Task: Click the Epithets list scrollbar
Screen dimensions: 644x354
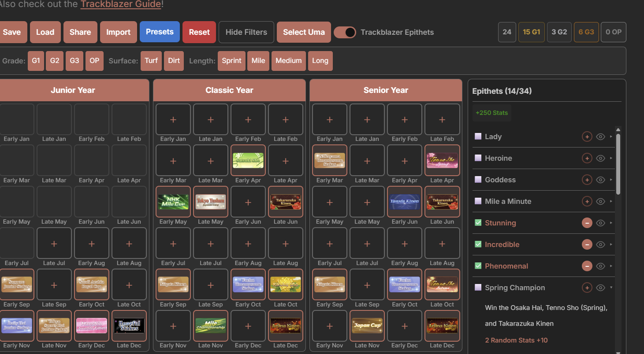Action: point(618,164)
